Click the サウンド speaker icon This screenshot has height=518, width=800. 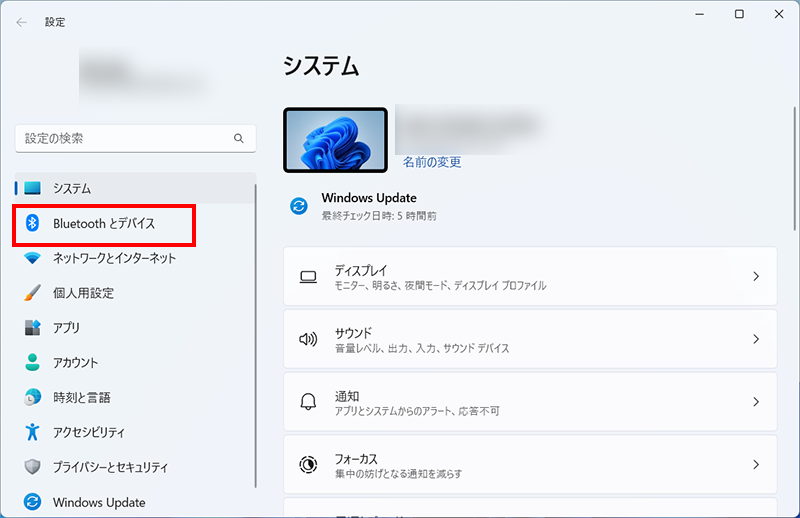(x=308, y=339)
